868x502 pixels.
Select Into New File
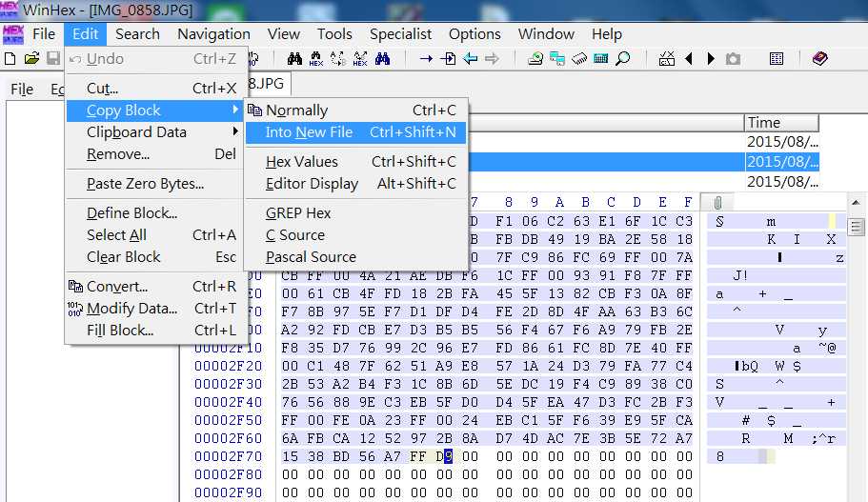(356, 132)
